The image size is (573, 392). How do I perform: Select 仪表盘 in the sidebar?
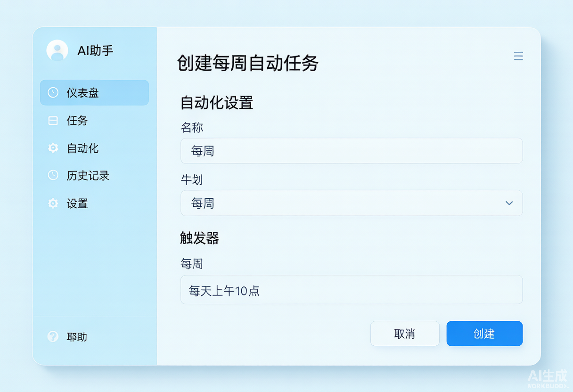click(x=94, y=92)
